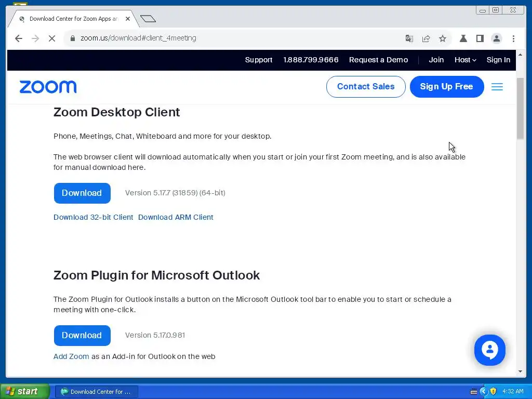The image size is (532, 399).
Task: Click the tray expand arrow icon
Action: click(484, 392)
